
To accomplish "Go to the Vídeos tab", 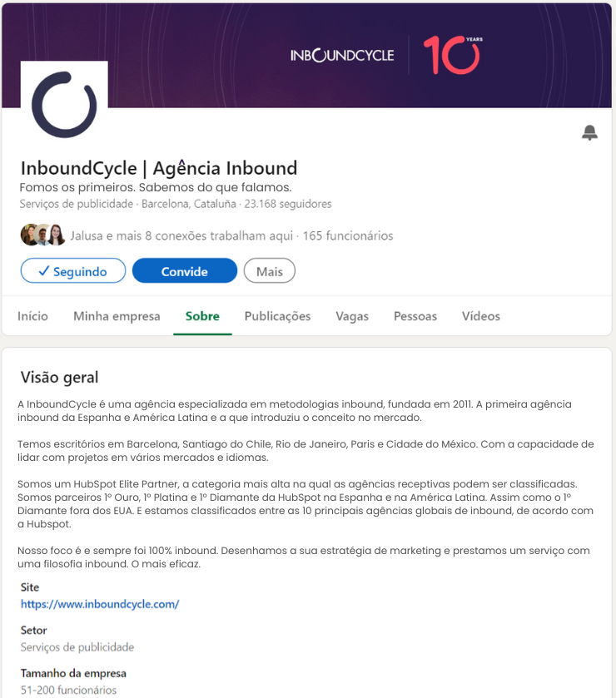I will [x=481, y=317].
